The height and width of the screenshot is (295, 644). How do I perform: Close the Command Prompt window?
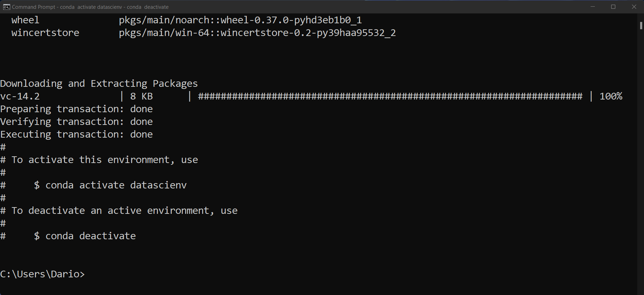tap(634, 7)
